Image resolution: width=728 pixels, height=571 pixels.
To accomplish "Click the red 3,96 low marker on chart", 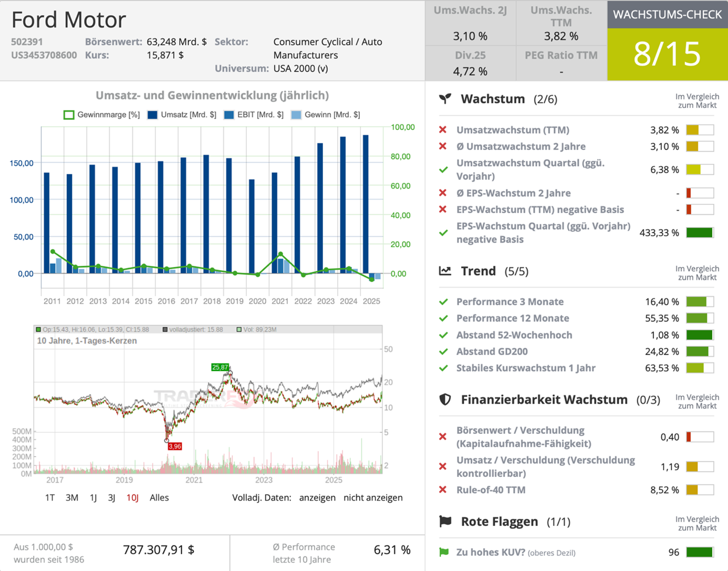I will pos(175,447).
